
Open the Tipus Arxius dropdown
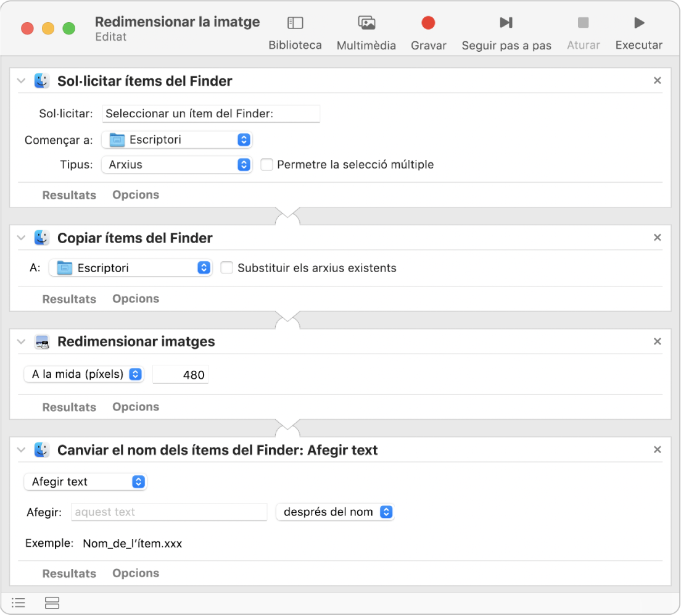(x=177, y=165)
